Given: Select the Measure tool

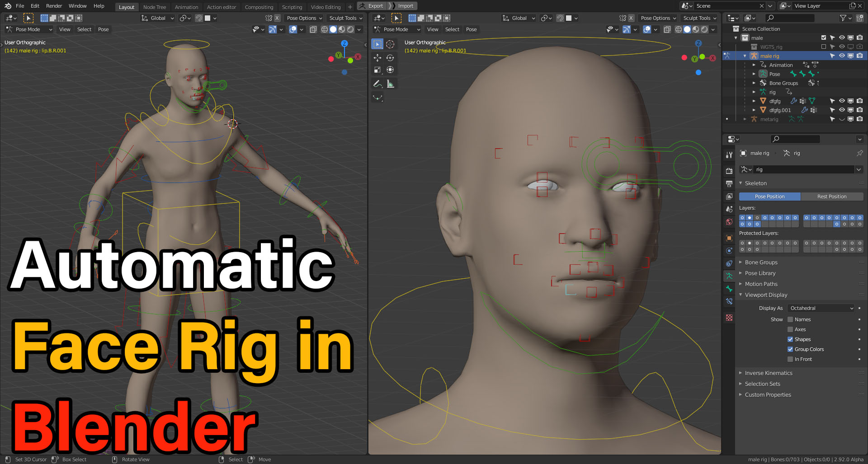Looking at the screenshot, I should [390, 84].
